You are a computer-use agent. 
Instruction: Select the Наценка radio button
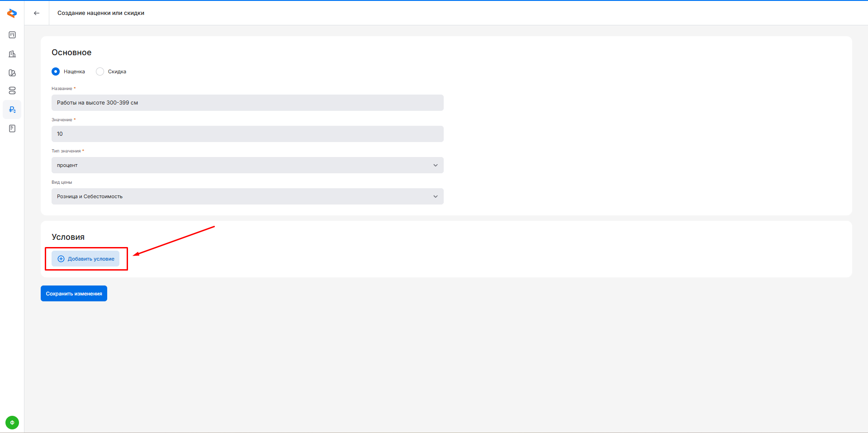click(56, 71)
